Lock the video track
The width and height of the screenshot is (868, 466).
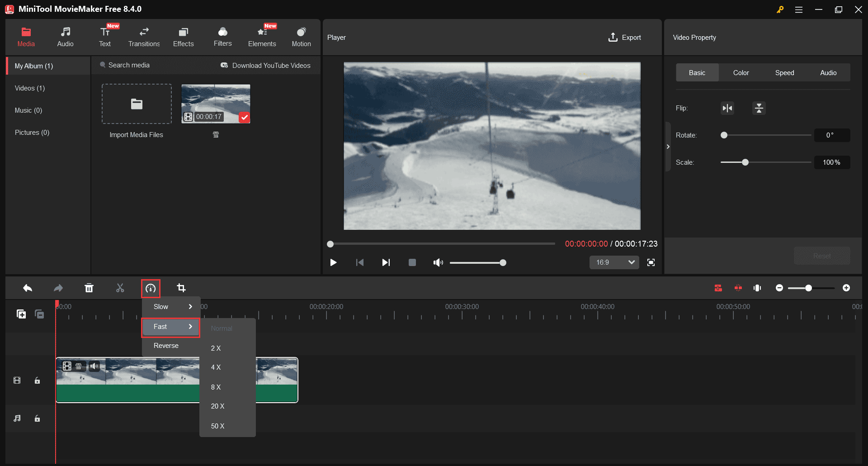click(38, 380)
